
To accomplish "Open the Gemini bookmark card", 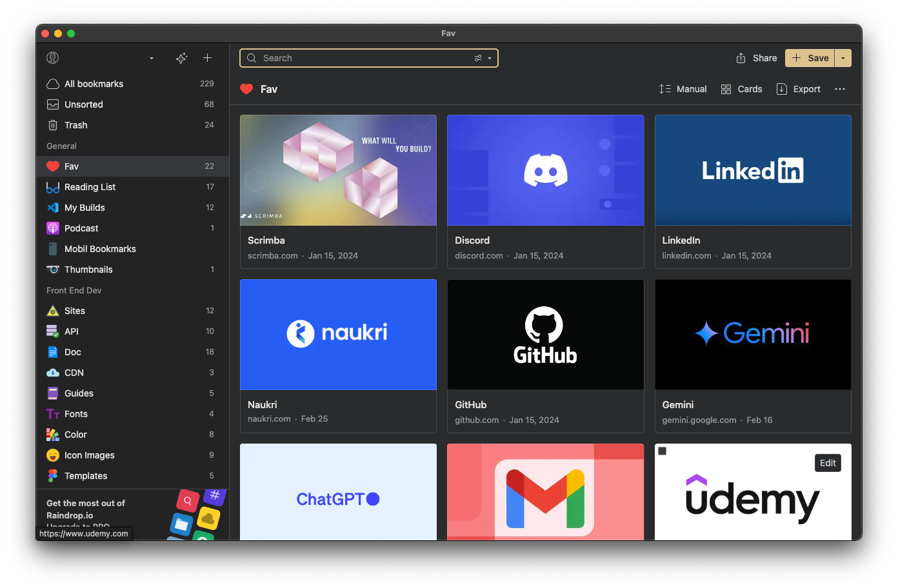I will point(753,356).
